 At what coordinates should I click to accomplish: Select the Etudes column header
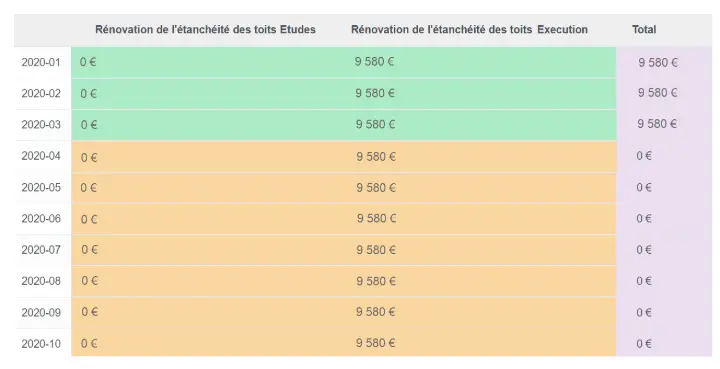205,29
